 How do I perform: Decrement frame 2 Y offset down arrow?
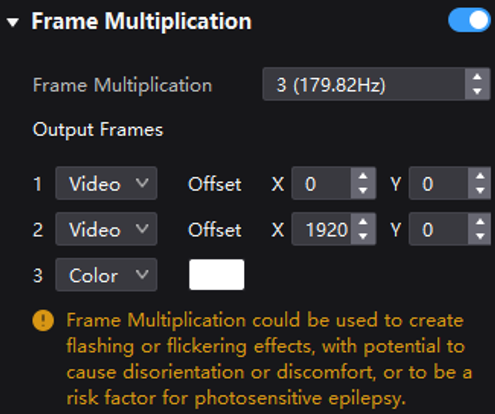point(480,236)
